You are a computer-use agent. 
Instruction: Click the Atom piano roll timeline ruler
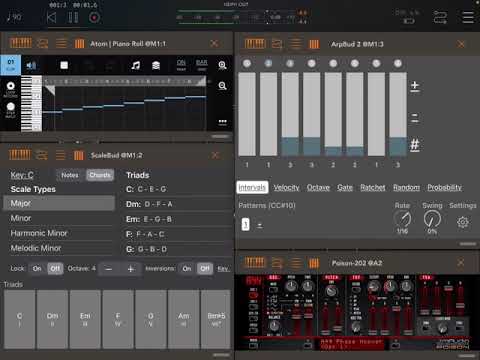point(125,81)
